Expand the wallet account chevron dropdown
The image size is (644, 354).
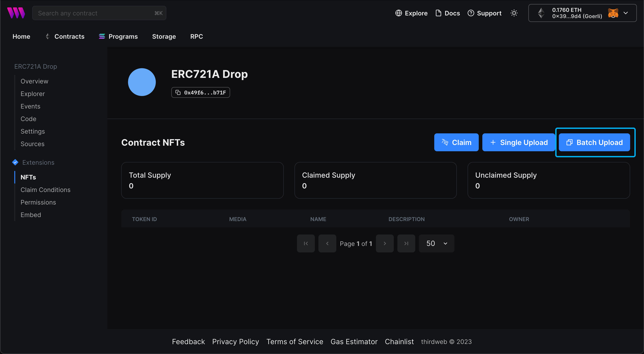[626, 13]
